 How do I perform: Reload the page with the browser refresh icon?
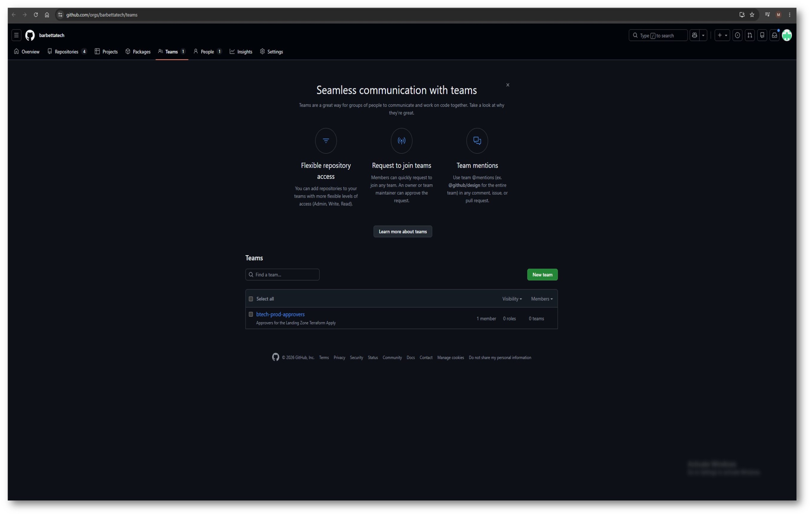pyautogui.click(x=36, y=15)
